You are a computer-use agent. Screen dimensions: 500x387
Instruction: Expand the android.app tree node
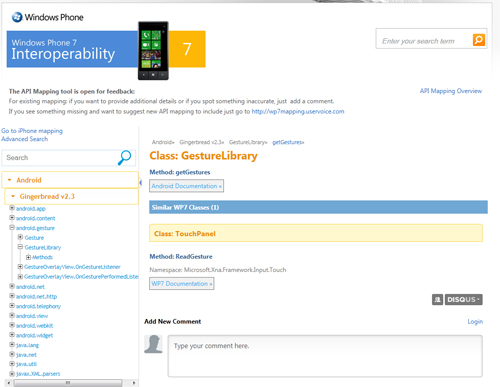(x=12, y=208)
